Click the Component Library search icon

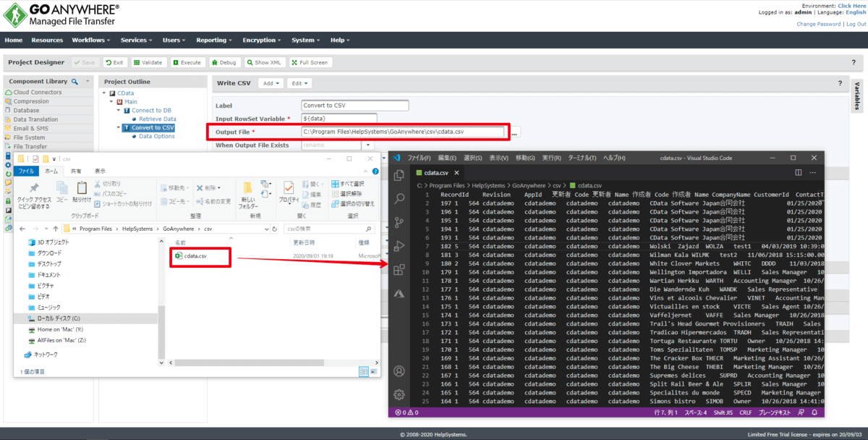(88, 82)
